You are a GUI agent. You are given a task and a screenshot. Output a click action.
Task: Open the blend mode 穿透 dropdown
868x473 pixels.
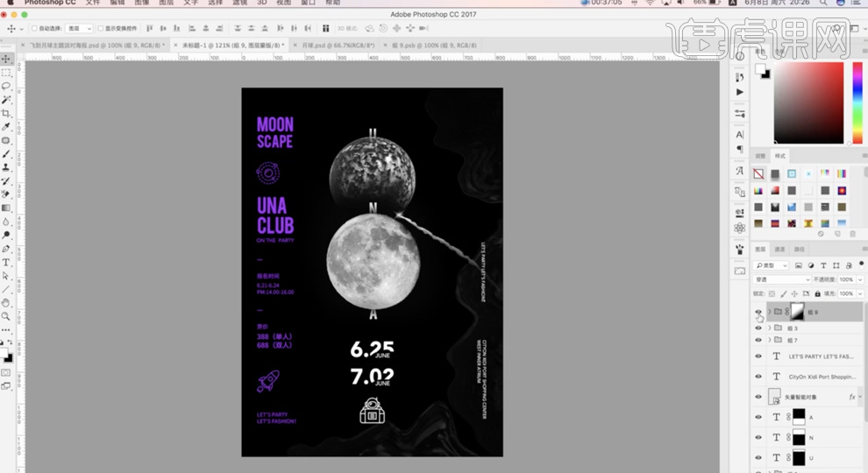783,280
